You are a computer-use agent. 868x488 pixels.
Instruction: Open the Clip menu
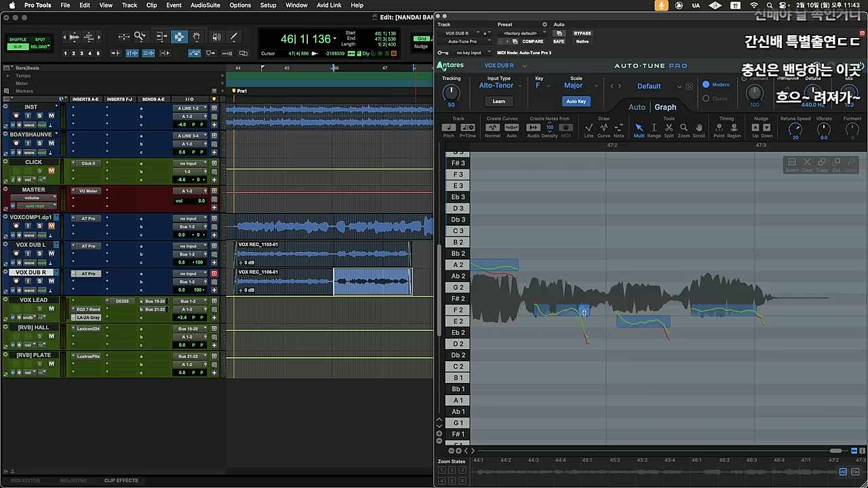pyautogui.click(x=152, y=5)
